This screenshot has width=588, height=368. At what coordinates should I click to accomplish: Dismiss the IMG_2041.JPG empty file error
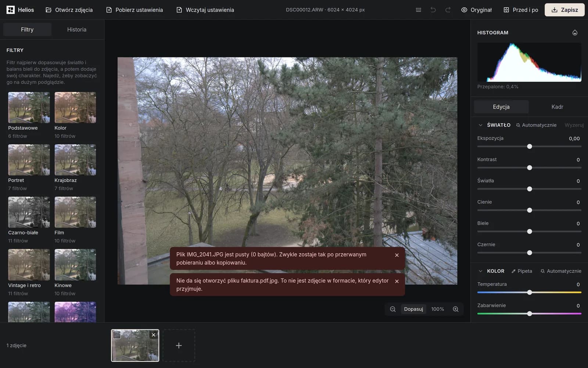point(397,255)
